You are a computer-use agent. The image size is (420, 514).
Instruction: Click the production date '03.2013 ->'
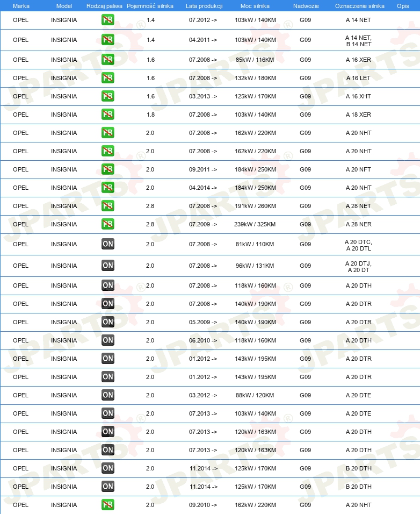(x=203, y=97)
